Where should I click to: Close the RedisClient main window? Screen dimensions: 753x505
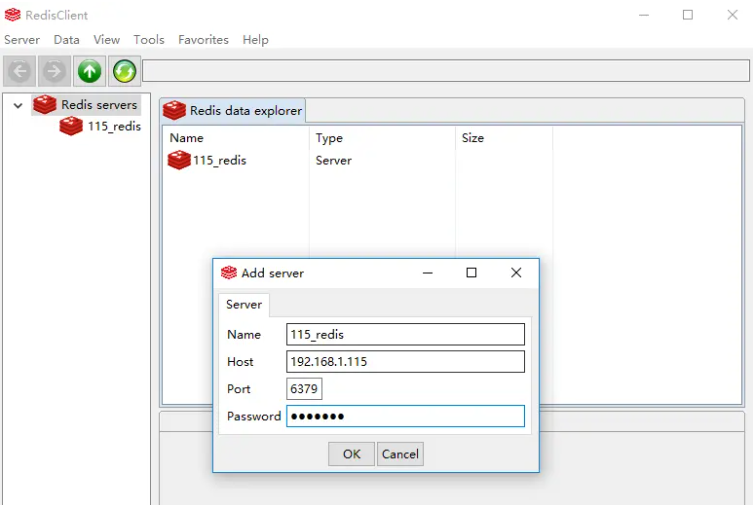click(x=732, y=15)
